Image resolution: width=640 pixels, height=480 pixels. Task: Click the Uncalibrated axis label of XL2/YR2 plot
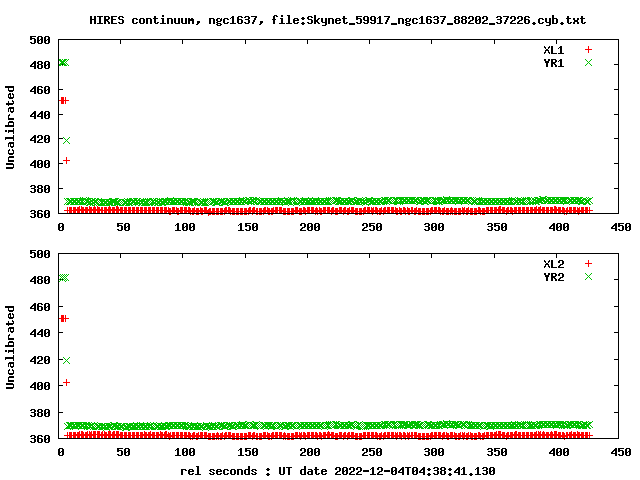point(10,347)
